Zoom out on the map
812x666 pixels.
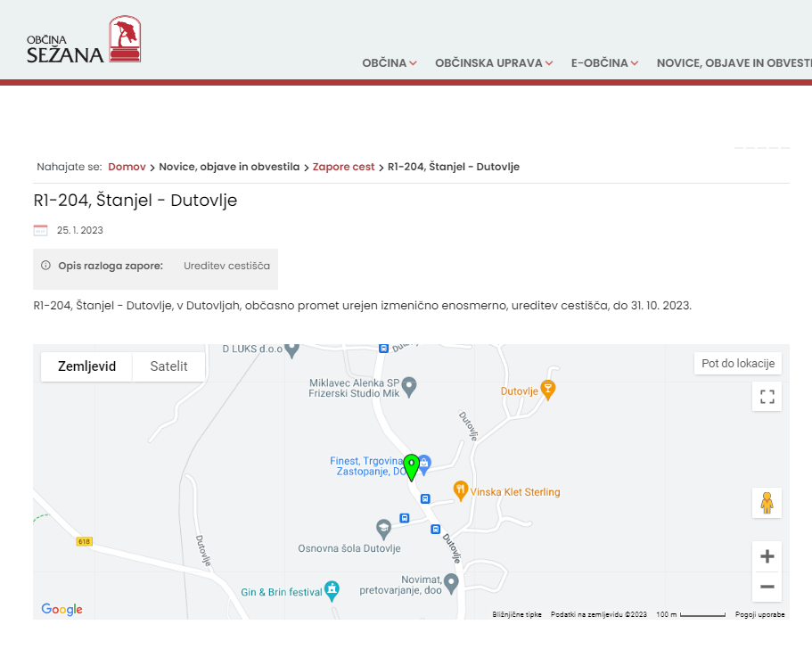click(767, 587)
